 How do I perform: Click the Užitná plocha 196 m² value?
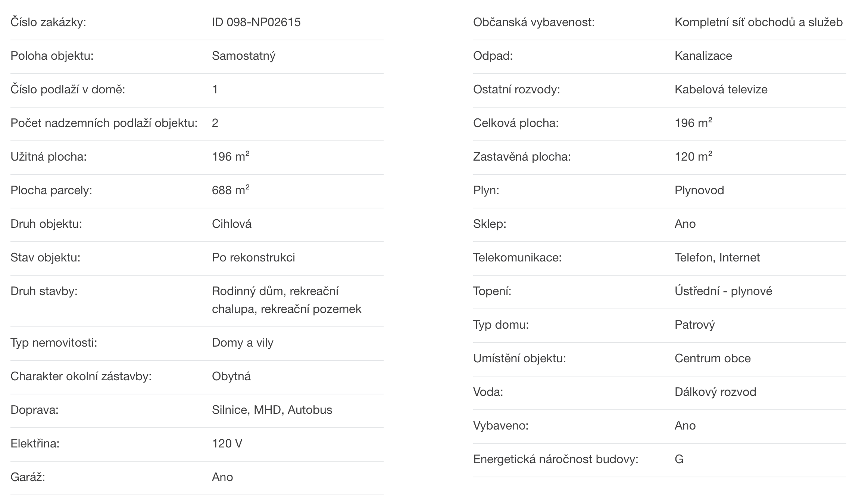pyautogui.click(x=231, y=156)
